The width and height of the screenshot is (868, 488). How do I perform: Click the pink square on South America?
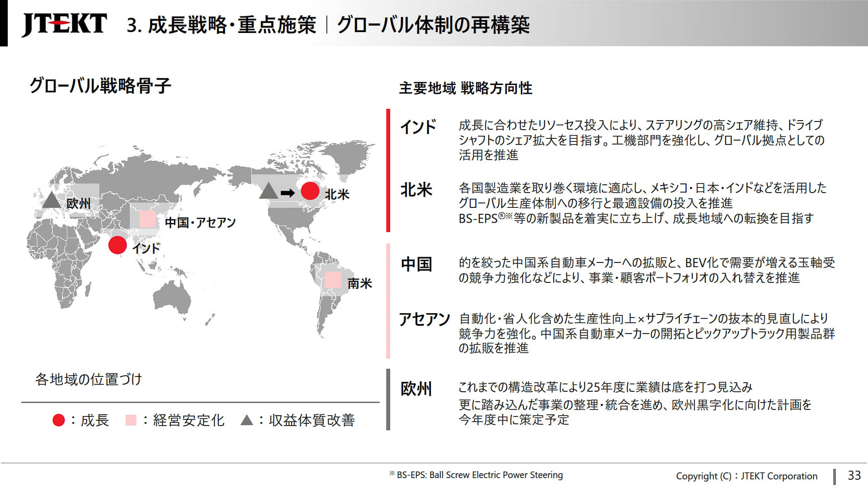pos(333,280)
